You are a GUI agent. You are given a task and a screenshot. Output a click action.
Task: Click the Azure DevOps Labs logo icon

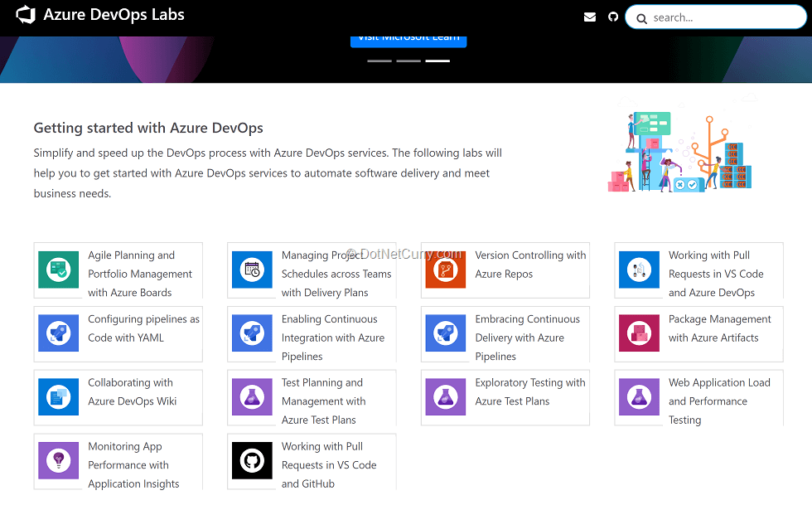(x=26, y=15)
